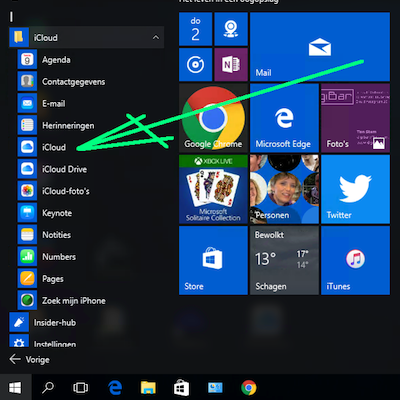Viewport: 400px width, 400px height.
Task: Select the iCloud Drive label text
Action: pos(64,169)
